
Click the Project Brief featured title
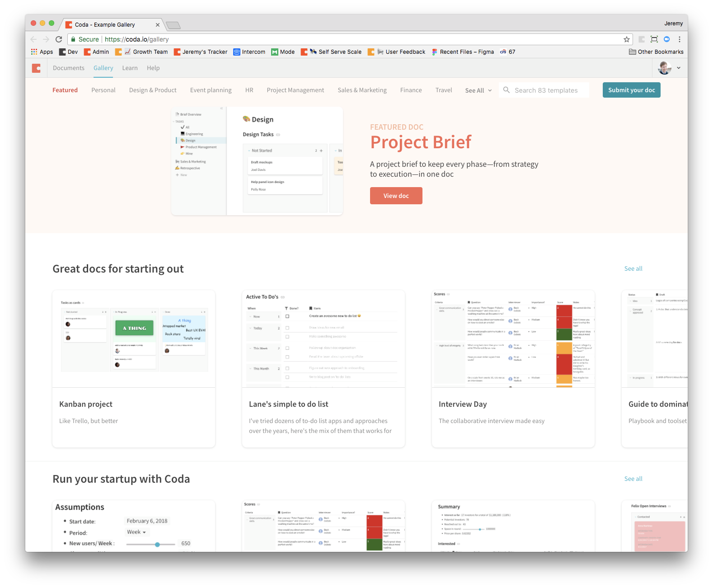coord(421,142)
